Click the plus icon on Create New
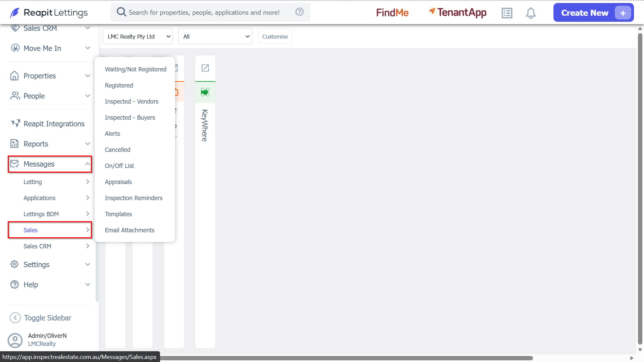Viewport: 644px width, 362px height. [x=623, y=13]
